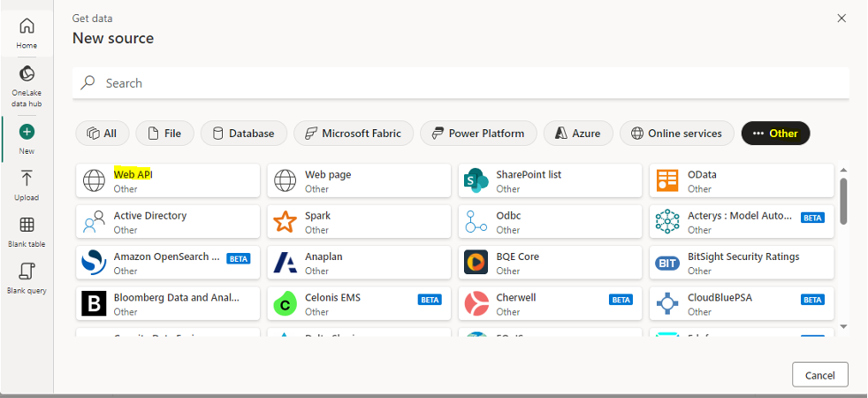Select the Bloomberg Data and Anal... title

click(x=177, y=297)
